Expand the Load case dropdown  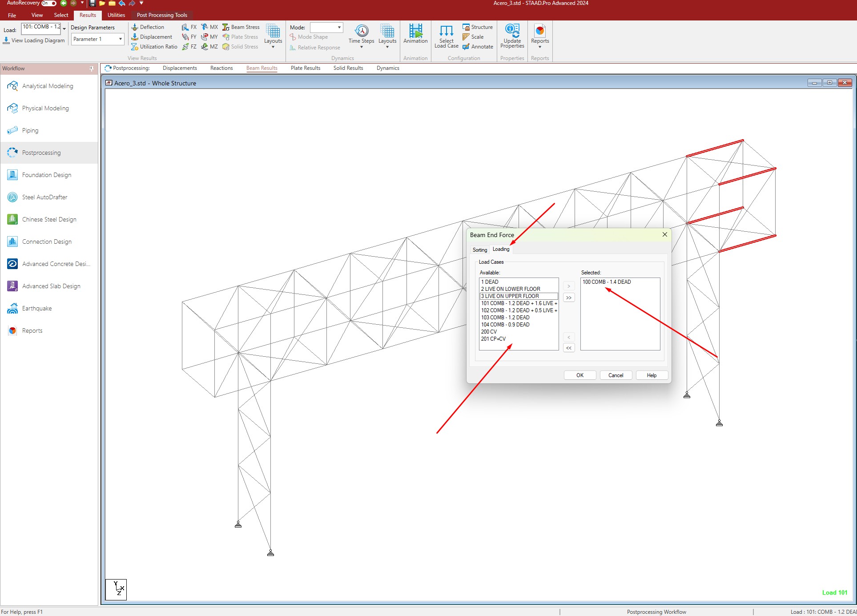tap(64, 29)
